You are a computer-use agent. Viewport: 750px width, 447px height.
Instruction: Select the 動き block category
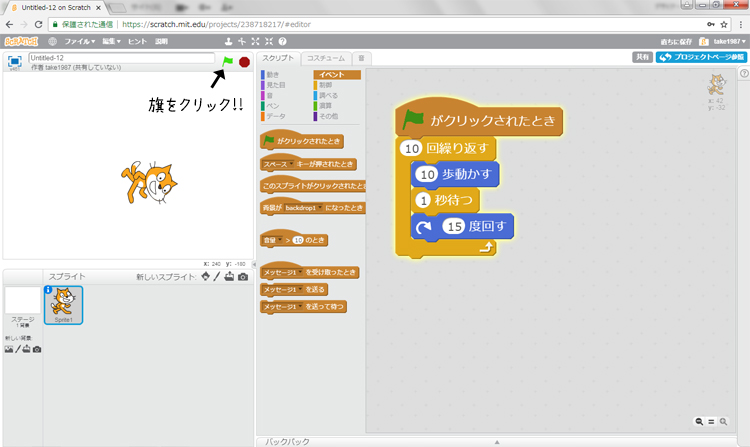[273, 75]
